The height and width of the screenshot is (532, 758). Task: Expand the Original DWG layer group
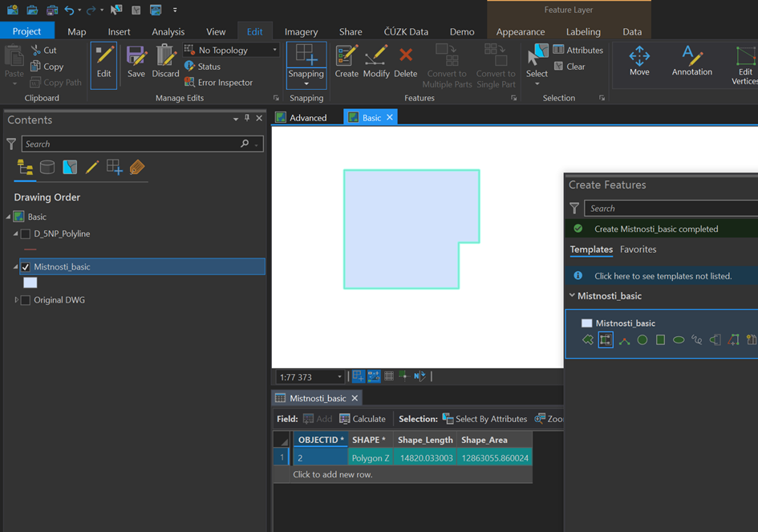pyautogui.click(x=17, y=300)
